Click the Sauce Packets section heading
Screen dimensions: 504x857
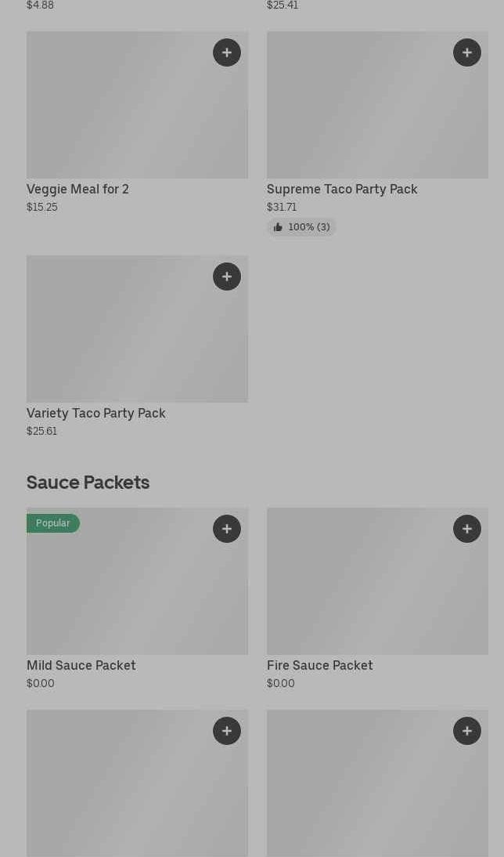point(88,483)
